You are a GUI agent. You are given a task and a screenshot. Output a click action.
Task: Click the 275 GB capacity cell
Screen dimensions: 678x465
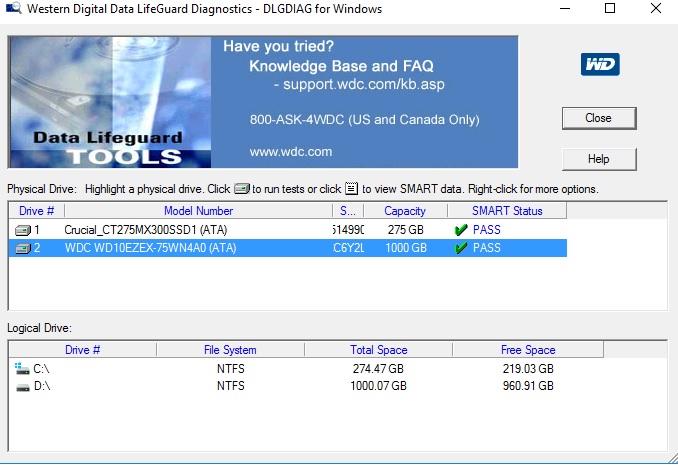click(406, 230)
